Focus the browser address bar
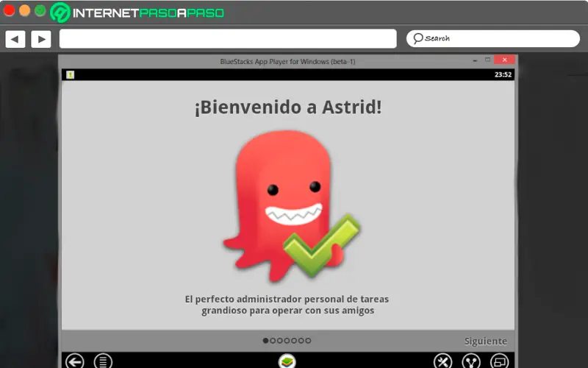 228,39
